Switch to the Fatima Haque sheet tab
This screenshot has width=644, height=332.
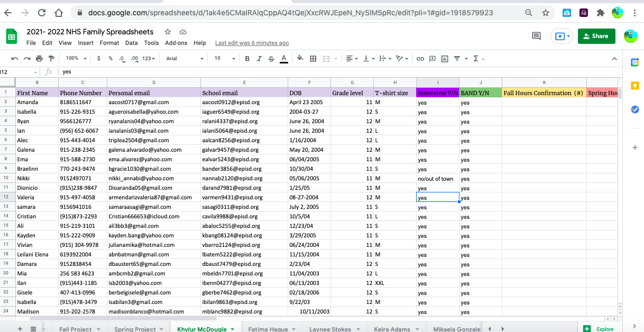coord(268,329)
